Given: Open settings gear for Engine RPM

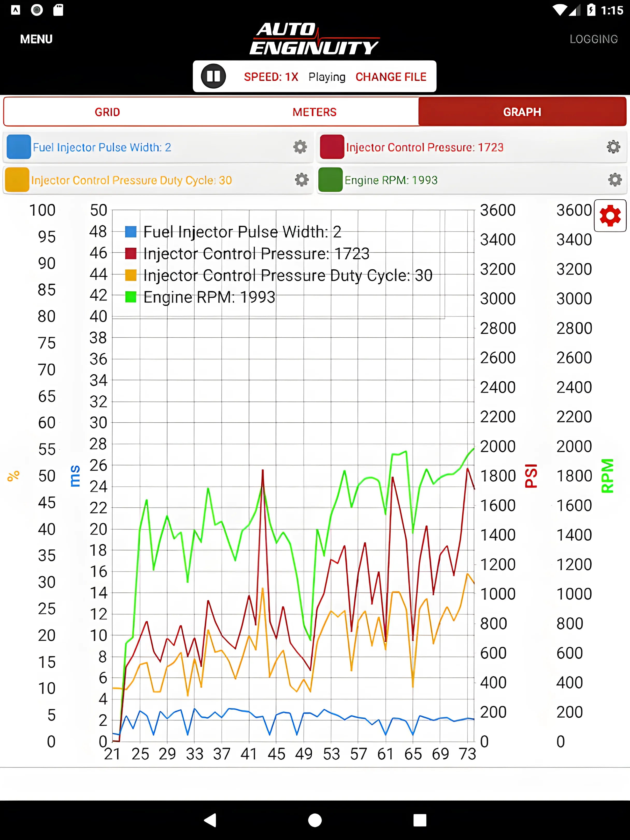Looking at the screenshot, I should coord(614,180).
